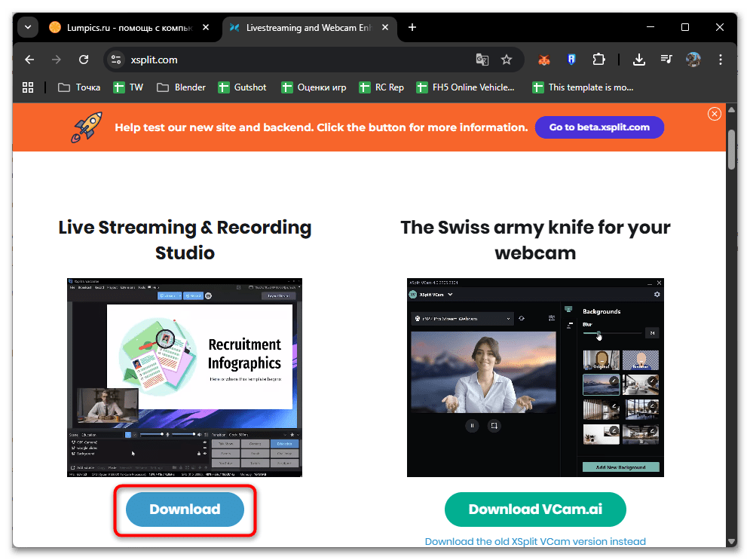The width and height of the screenshot is (750, 560).
Task: Click the Live Streaming & Recording Studio heading
Action: point(185,240)
